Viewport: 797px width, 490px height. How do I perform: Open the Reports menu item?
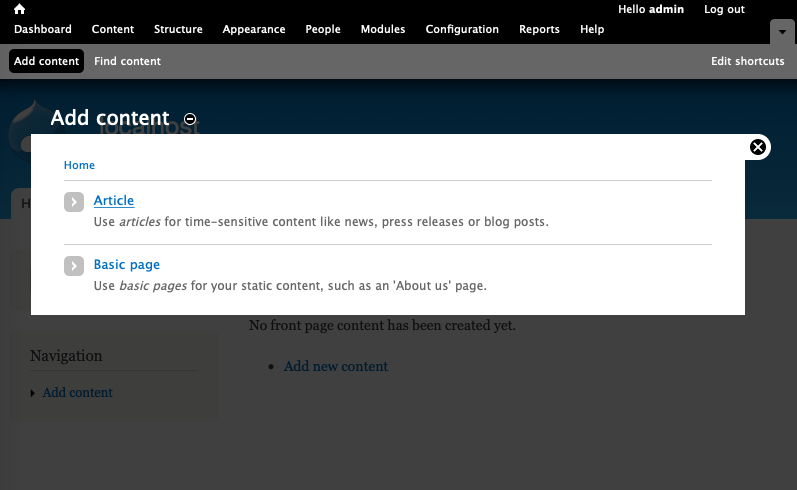point(539,29)
